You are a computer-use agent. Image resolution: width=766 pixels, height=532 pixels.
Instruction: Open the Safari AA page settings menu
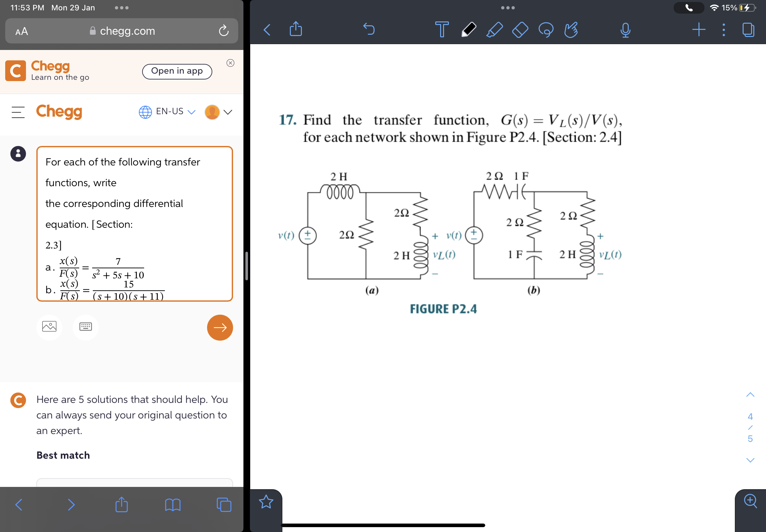21,31
